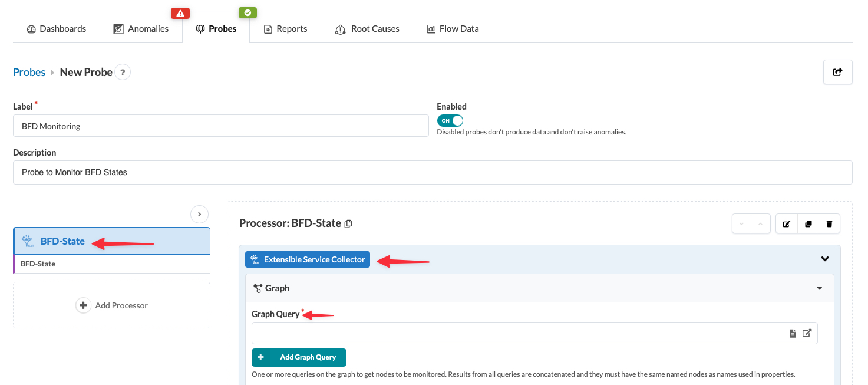Open the Root Causes tab
Image resolution: width=868 pixels, height=385 pixels.
367,28
